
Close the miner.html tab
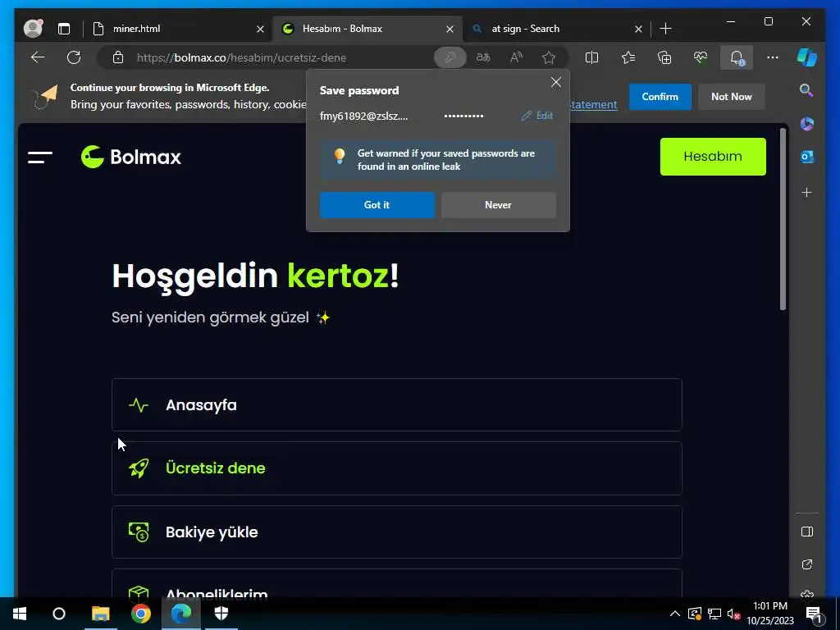pyautogui.click(x=260, y=29)
